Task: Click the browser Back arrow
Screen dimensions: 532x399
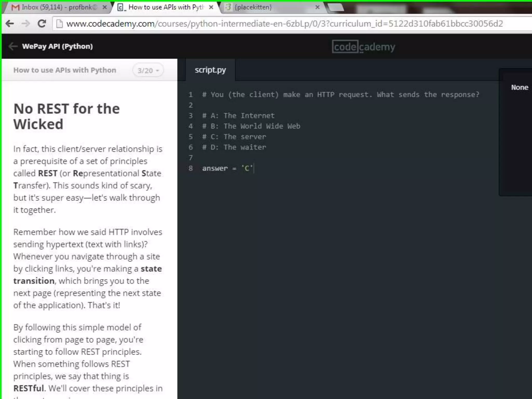Action: 10,24
